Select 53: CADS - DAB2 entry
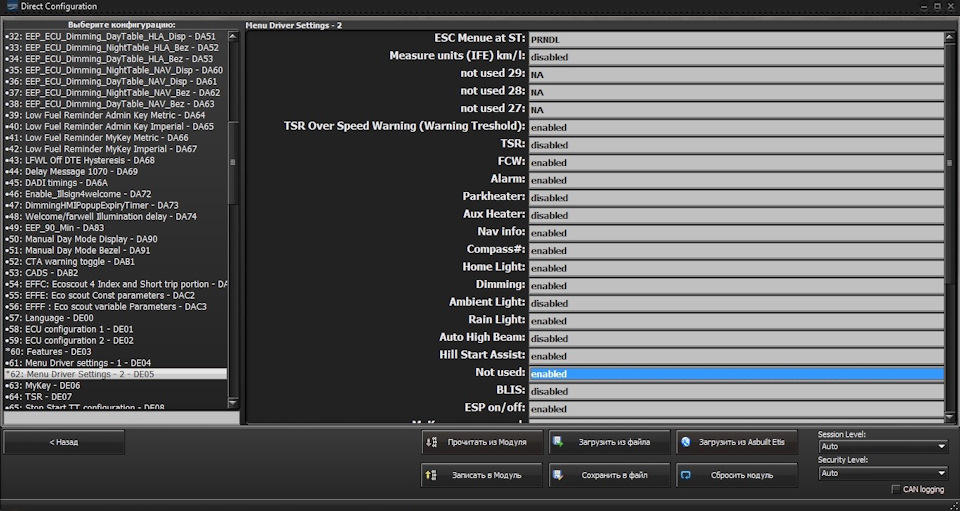960x511 pixels. 115,273
